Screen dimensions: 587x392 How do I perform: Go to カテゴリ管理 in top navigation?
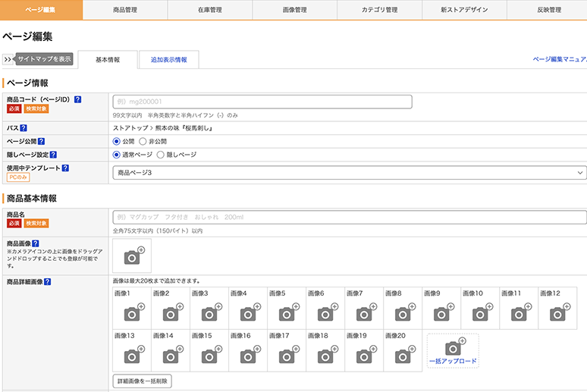[x=379, y=10]
